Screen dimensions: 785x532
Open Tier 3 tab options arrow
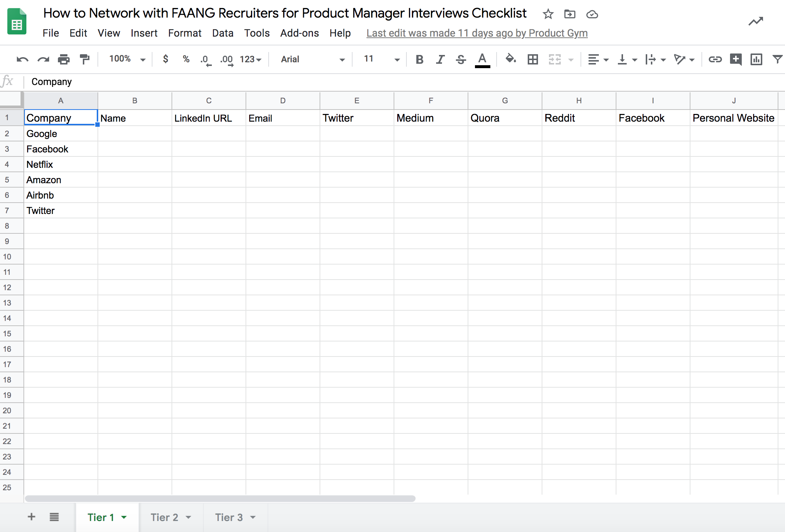253,517
